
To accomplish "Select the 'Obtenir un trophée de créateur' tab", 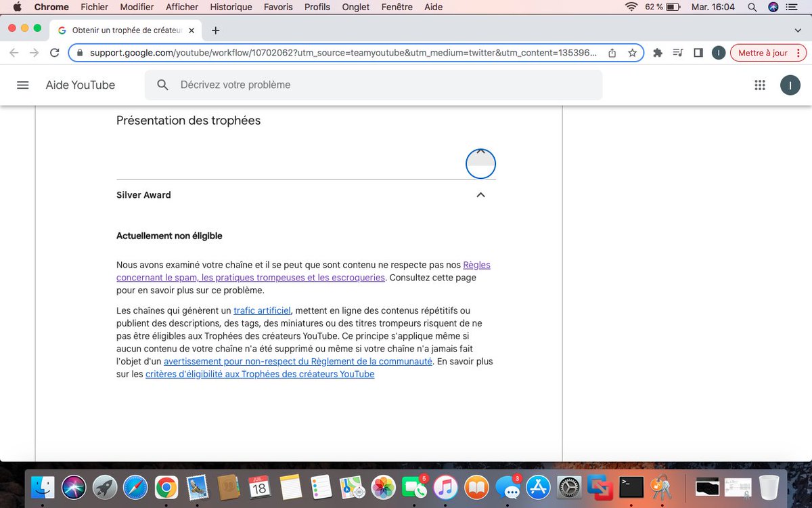I will pyautogui.click(x=125, y=30).
